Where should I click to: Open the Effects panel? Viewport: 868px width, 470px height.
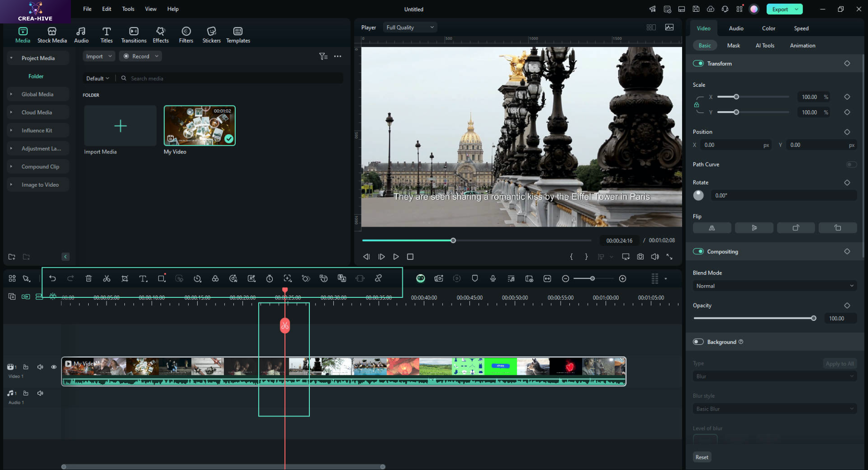click(x=161, y=35)
